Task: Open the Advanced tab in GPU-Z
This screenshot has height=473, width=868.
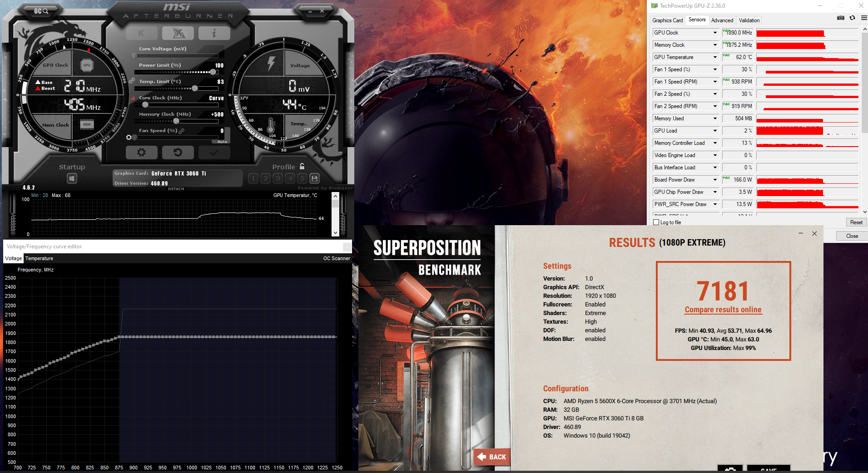Action: click(722, 20)
